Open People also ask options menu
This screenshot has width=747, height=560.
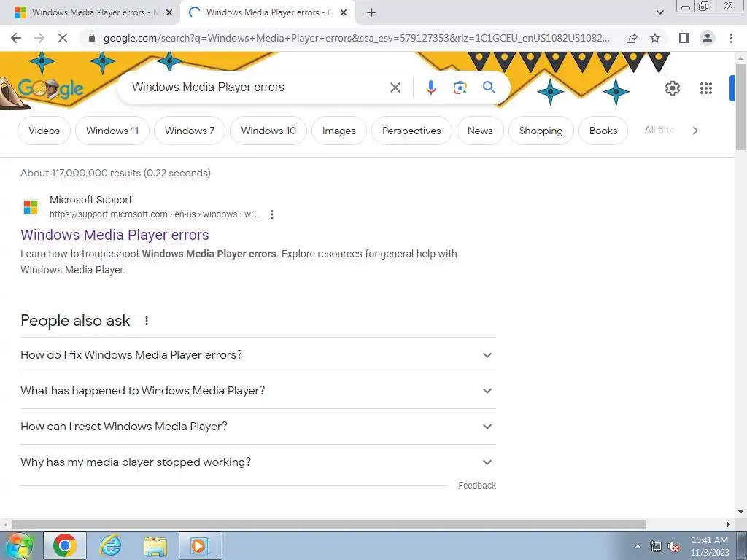click(146, 321)
